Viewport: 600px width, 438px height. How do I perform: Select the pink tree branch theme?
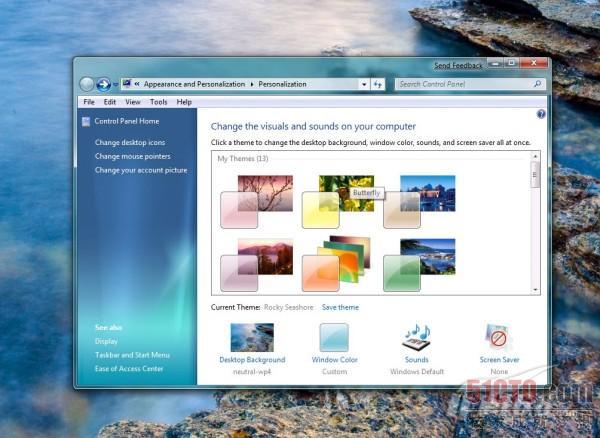coord(257,202)
